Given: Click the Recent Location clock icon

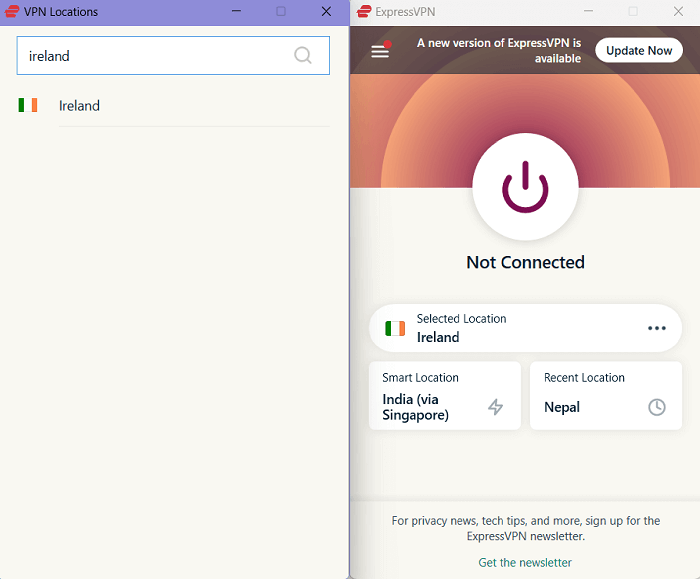Looking at the screenshot, I should [x=657, y=407].
